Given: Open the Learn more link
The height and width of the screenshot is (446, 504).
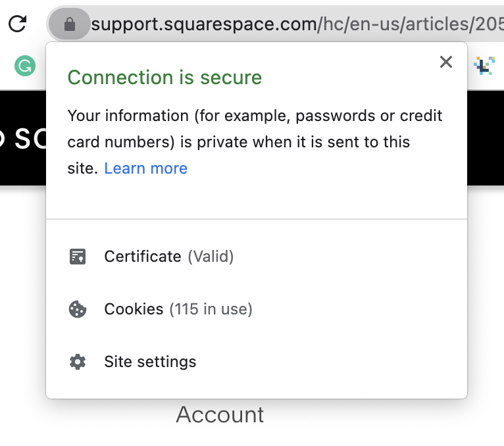Looking at the screenshot, I should [145, 168].
